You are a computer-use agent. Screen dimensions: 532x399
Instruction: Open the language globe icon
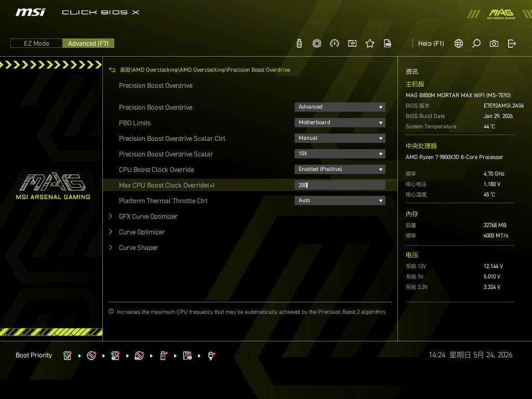tap(459, 44)
